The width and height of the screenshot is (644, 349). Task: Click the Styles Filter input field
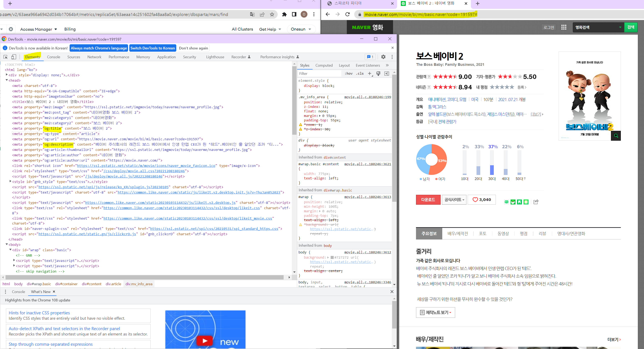(x=320, y=73)
